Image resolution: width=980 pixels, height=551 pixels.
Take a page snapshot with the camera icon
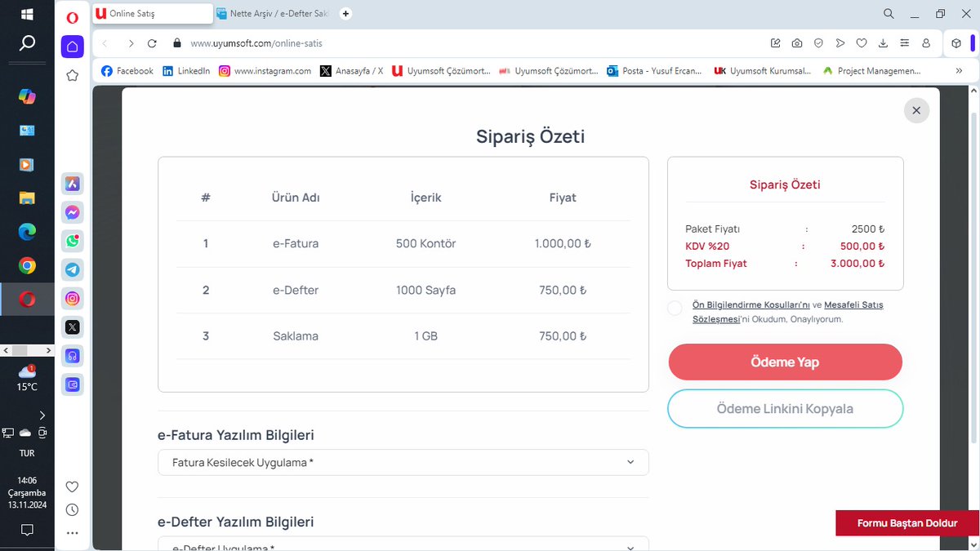pos(796,42)
